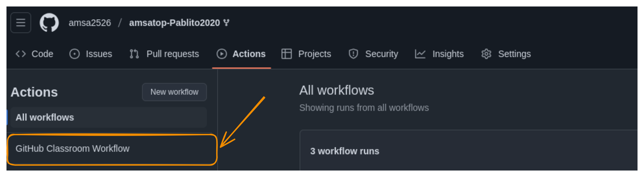644x177 pixels.
Task: Open the Projects tab
Action: (314, 54)
